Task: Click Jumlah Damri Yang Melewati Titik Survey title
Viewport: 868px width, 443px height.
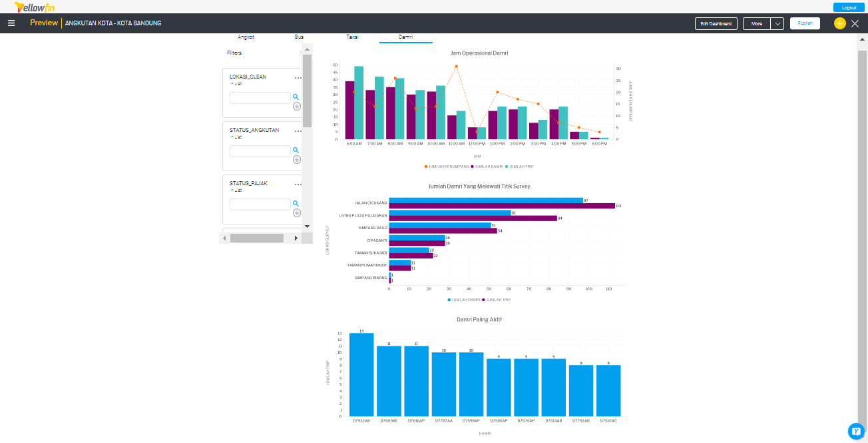Action: pyautogui.click(x=479, y=187)
